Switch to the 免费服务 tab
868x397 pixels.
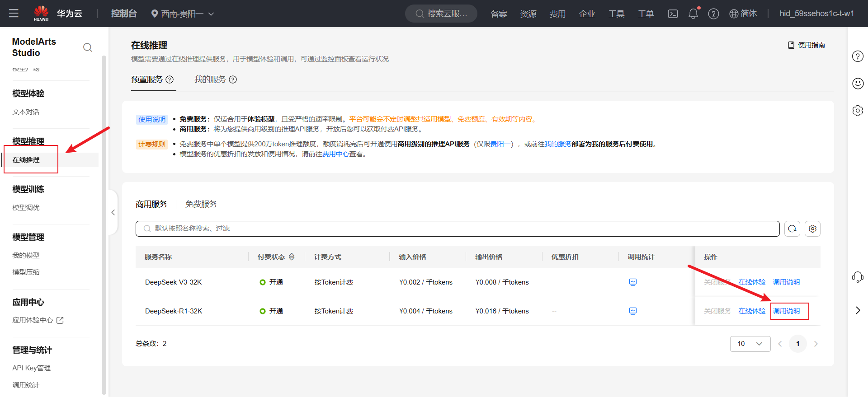[201, 204]
